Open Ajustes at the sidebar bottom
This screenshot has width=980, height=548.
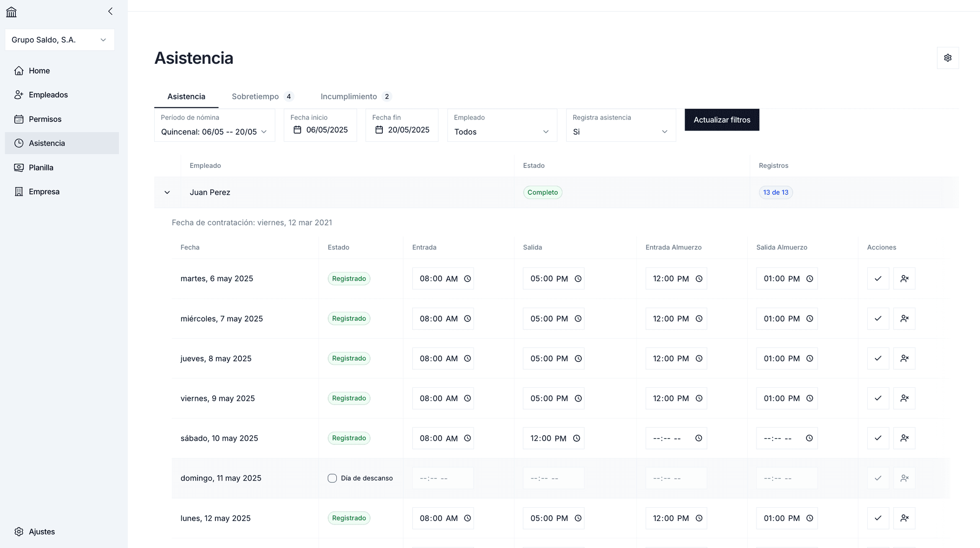pos(41,532)
